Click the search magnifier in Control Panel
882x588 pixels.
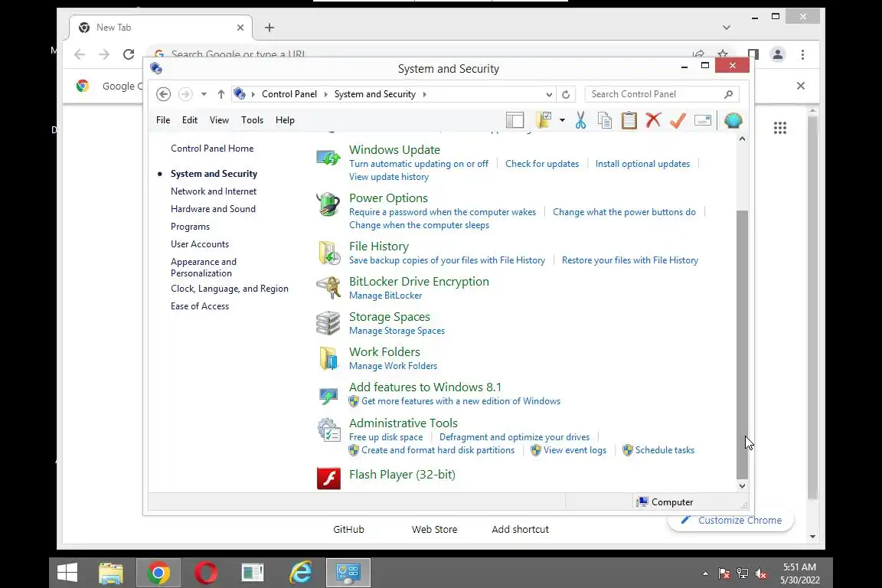pyautogui.click(x=728, y=94)
